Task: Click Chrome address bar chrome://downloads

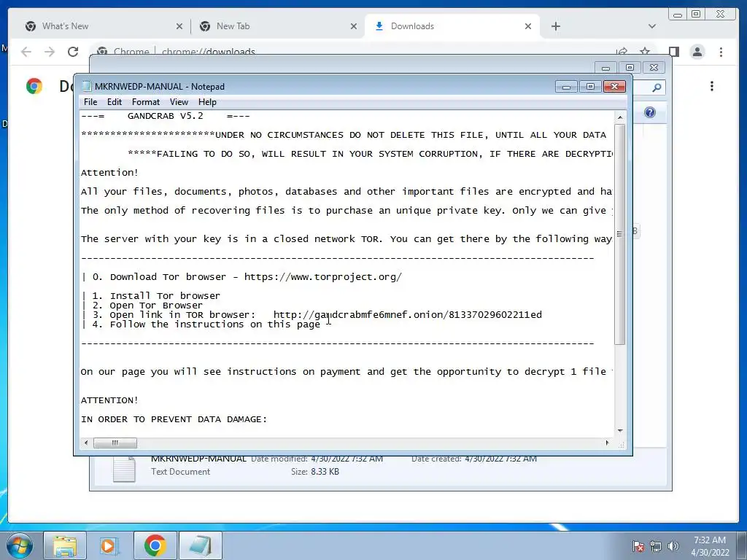Action: click(208, 52)
